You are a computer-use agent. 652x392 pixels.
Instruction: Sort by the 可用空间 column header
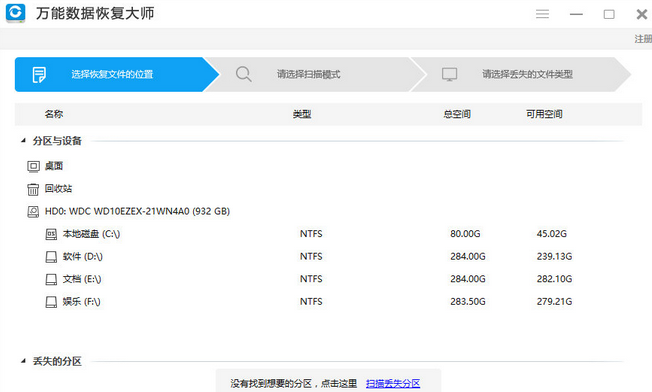(x=544, y=114)
